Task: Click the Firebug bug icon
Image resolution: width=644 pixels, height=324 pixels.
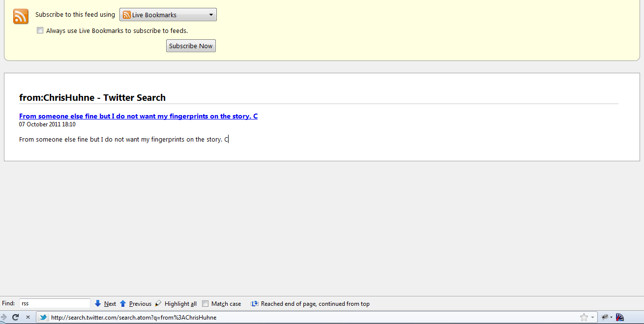Action: tap(605, 317)
